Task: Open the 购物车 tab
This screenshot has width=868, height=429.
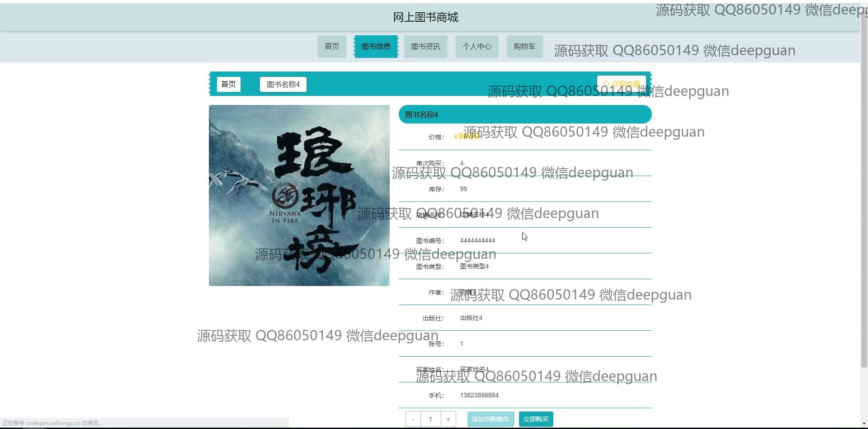Action: click(524, 47)
